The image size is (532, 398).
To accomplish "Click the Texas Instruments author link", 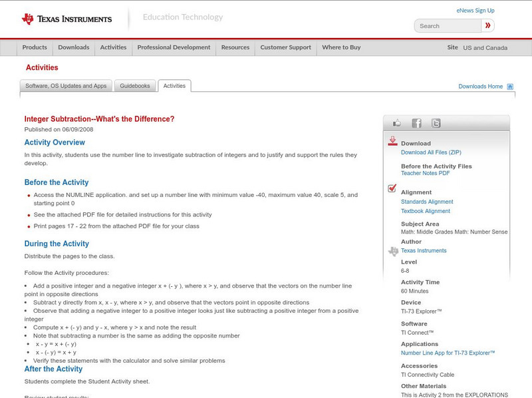I will click(424, 251).
